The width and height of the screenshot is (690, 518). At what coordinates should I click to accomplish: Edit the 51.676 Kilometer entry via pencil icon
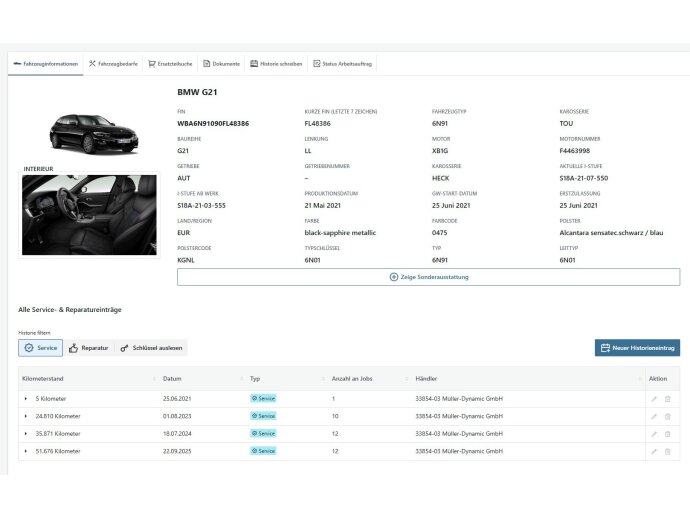coord(654,451)
